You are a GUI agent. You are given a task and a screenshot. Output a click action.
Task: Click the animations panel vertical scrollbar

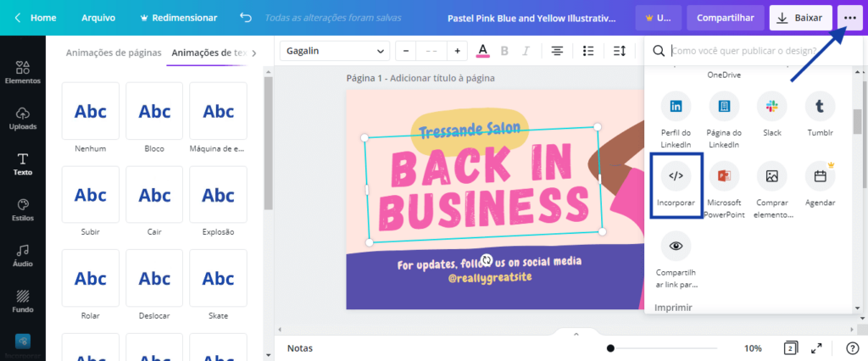268,143
